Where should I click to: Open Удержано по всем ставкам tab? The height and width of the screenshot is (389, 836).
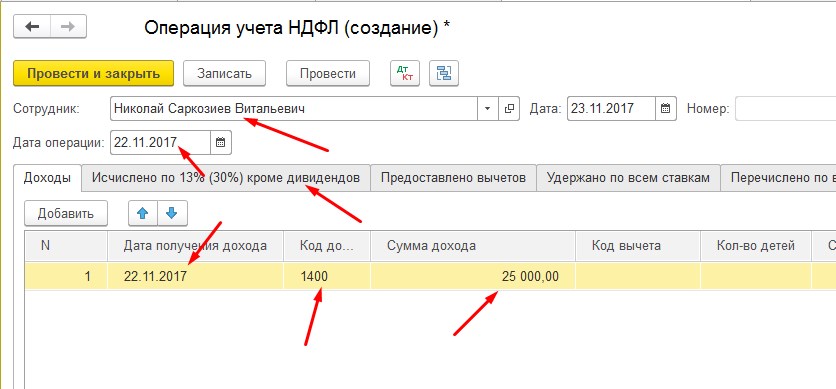pyautogui.click(x=629, y=177)
